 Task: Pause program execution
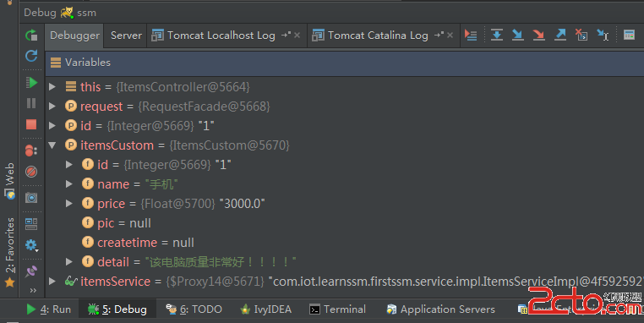[31, 103]
